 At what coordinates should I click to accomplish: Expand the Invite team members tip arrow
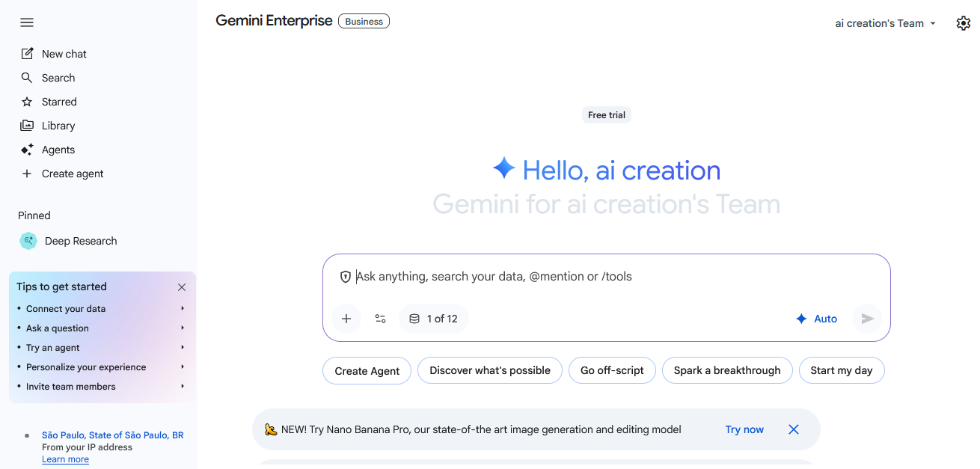tap(182, 386)
